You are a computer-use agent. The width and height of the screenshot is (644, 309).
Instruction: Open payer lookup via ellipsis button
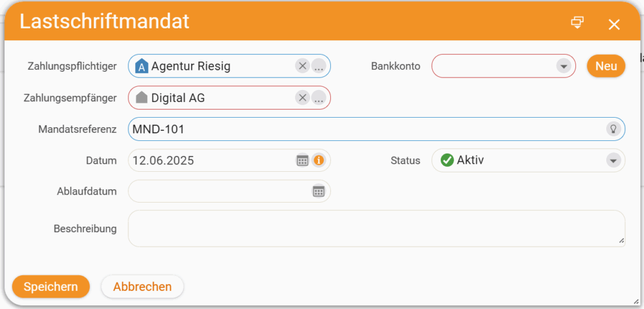[318, 65]
